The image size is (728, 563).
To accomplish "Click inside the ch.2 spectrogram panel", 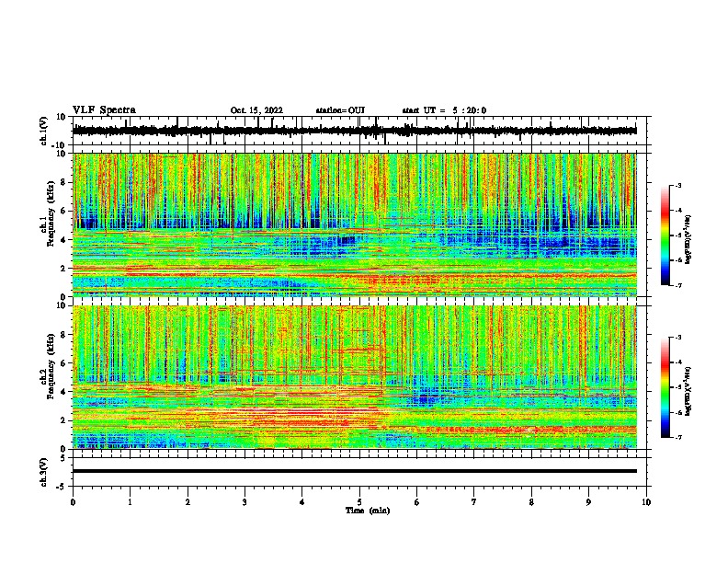I will pyautogui.click(x=355, y=377).
